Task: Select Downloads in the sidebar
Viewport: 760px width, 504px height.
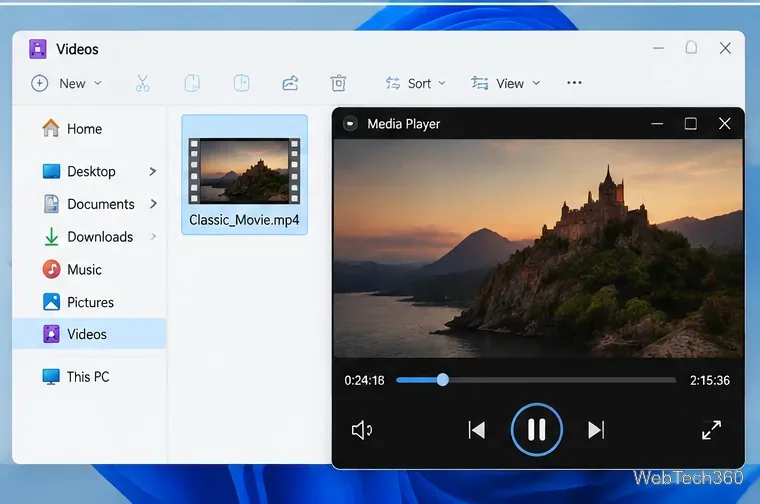Action: pos(90,236)
